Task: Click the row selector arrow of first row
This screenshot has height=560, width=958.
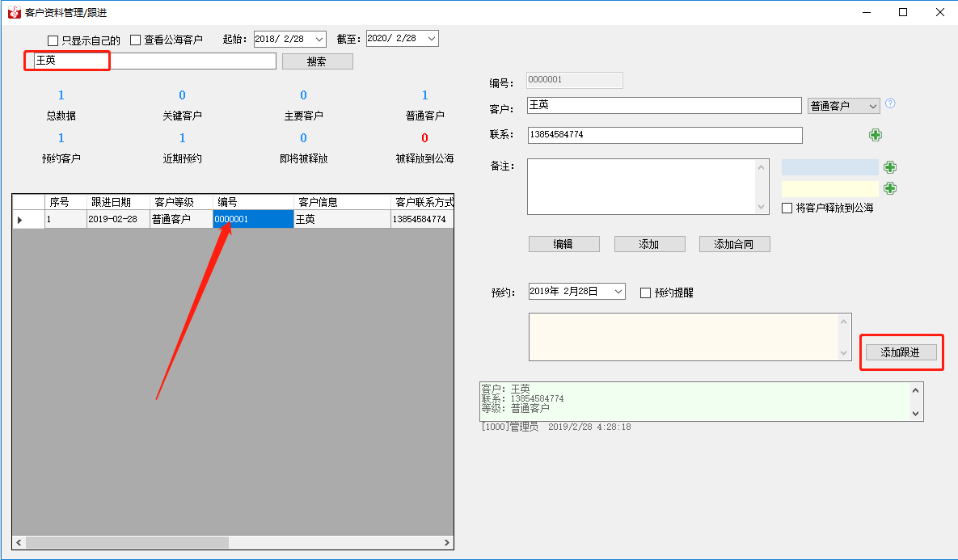Action: (x=20, y=219)
